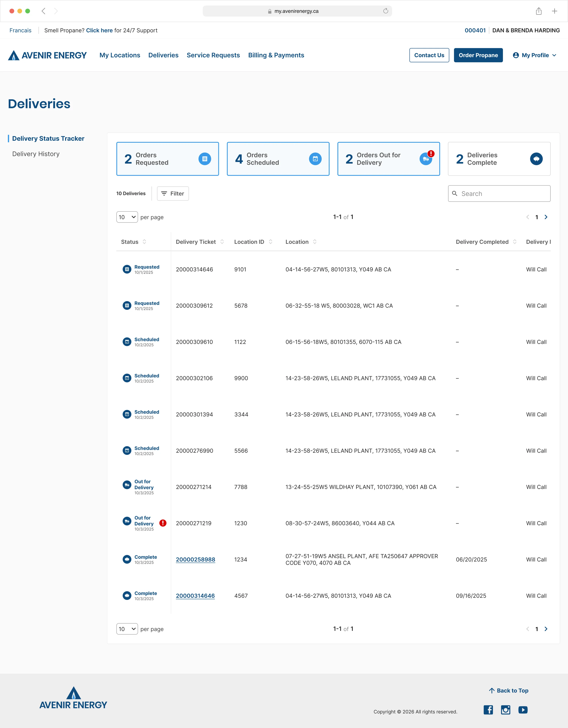Click the browser address bar
The height and width of the screenshot is (728, 568).
(297, 11)
